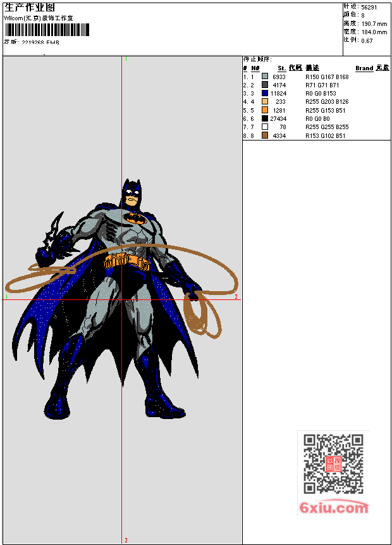Pick the black swatch in row 6
This screenshot has width=392, height=545.
pos(265,118)
